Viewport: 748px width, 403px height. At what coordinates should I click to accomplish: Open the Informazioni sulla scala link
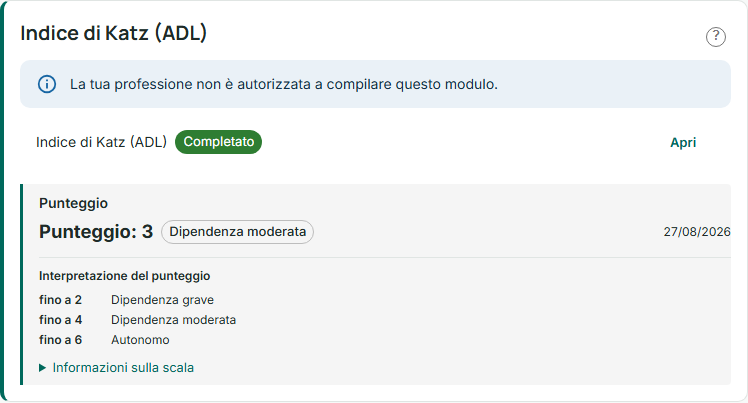click(123, 367)
